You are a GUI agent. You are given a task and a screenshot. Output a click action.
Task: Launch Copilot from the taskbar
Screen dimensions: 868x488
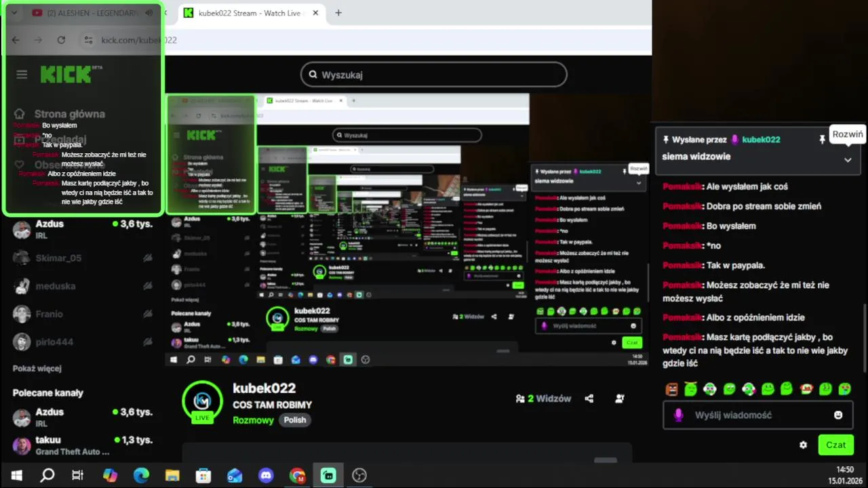pos(110,476)
